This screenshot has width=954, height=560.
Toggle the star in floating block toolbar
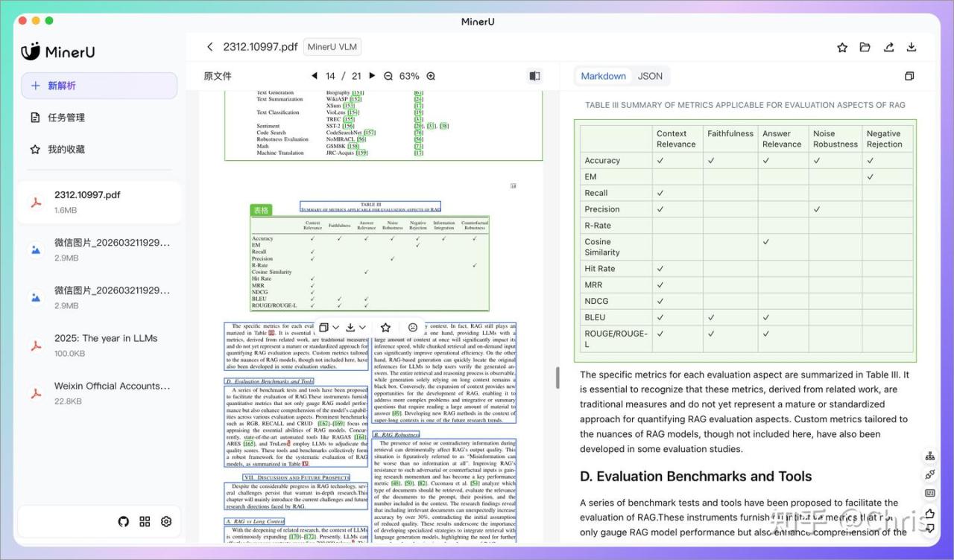385,327
